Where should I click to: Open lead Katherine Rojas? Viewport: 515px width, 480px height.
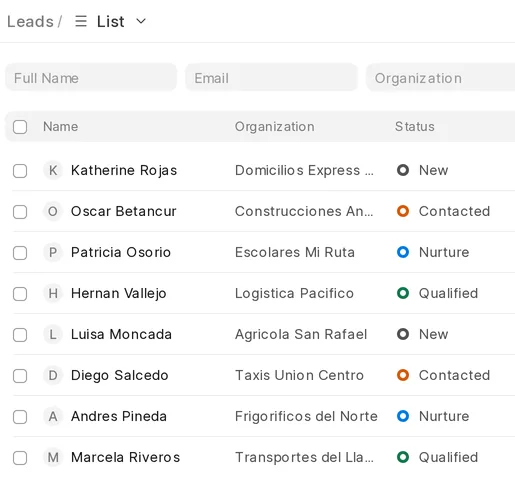click(124, 170)
